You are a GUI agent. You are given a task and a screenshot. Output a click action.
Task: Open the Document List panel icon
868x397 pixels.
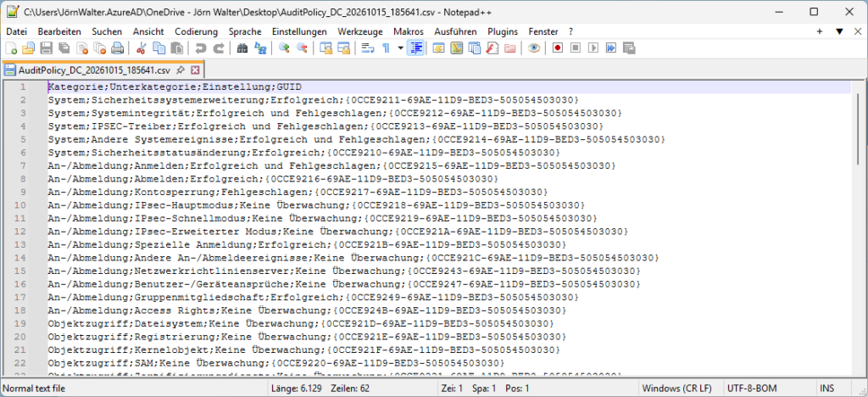[475, 48]
